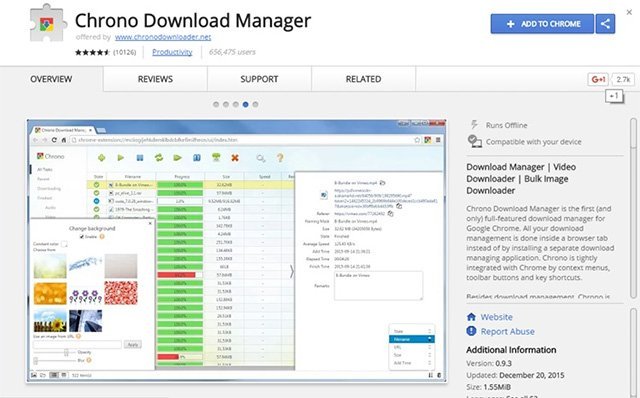
Task: Click the 2.7k Google plus count
Action: point(623,79)
